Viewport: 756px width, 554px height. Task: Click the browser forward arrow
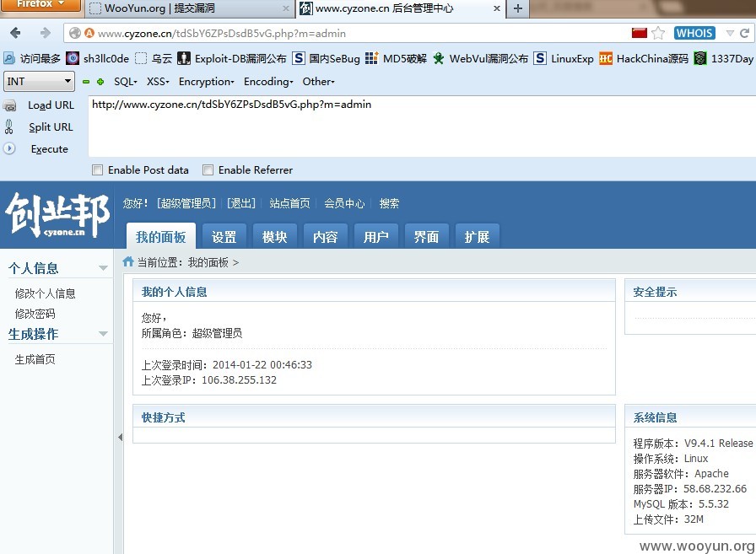45,33
